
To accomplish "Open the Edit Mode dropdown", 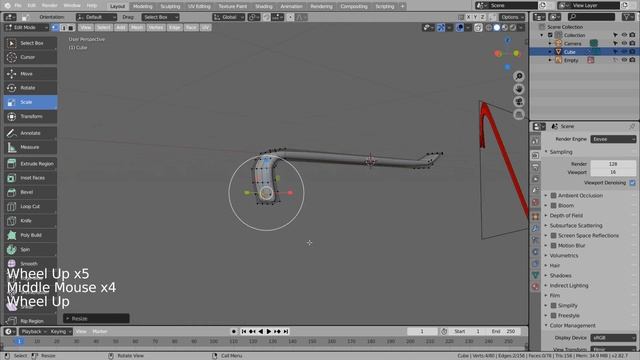I will click(x=26, y=27).
